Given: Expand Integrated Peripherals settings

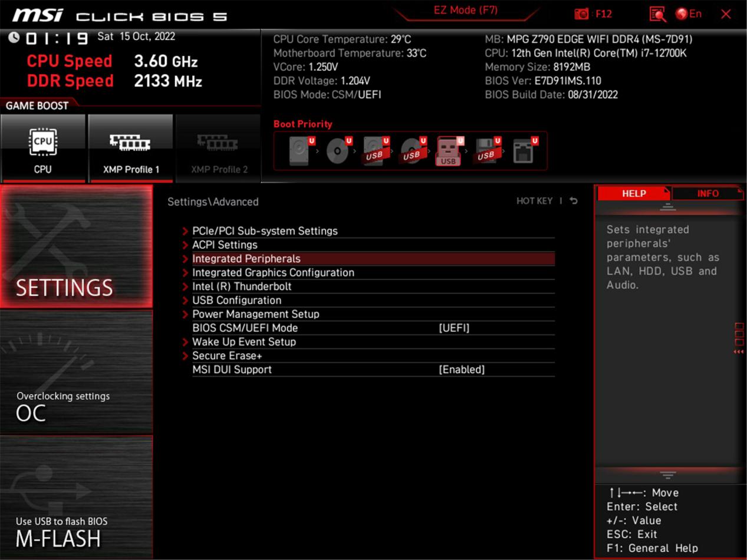Looking at the screenshot, I should coord(246,258).
